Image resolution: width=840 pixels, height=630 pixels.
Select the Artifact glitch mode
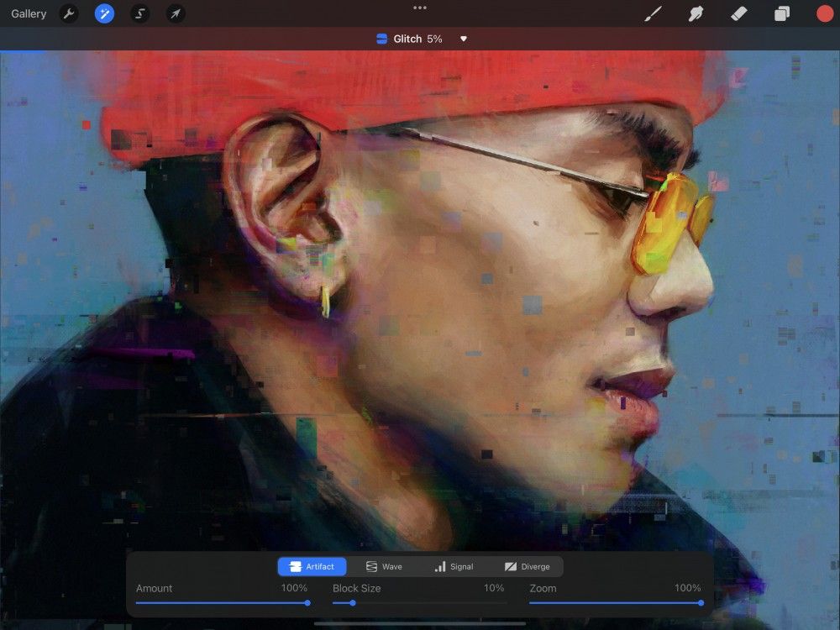pyautogui.click(x=312, y=566)
